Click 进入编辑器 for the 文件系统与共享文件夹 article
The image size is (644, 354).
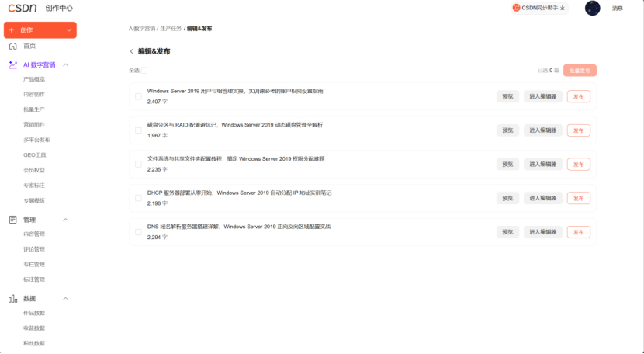pos(543,165)
